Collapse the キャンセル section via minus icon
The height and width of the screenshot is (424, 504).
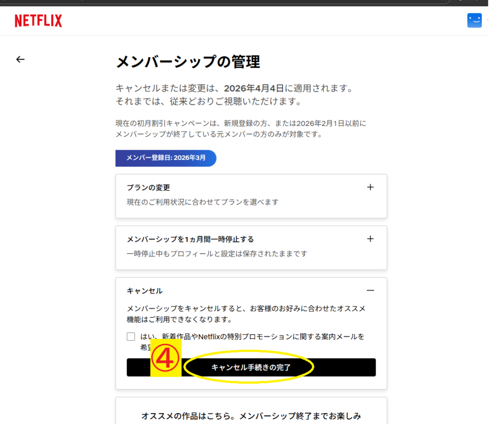[370, 291]
